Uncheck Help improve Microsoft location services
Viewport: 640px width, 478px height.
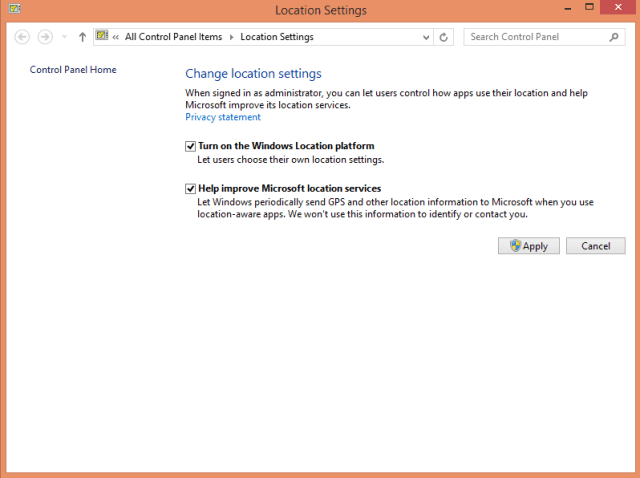pos(190,189)
